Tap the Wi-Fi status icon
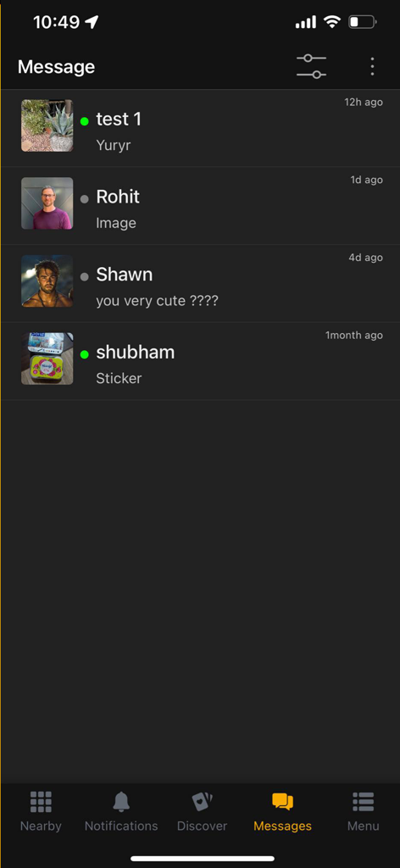This screenshot has height=868, width=400. (332, 22)
